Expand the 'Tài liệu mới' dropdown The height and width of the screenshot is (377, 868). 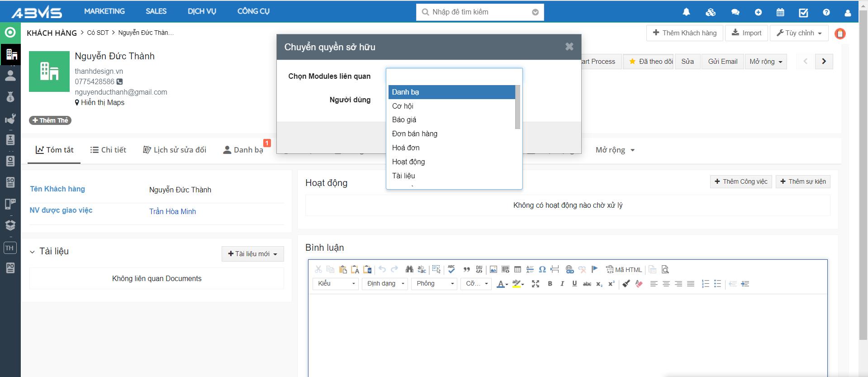tap(252, 254)
